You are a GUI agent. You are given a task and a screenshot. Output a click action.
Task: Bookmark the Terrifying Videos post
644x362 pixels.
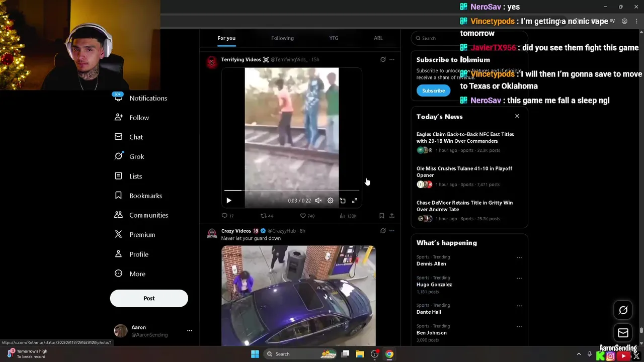(382, 216)
